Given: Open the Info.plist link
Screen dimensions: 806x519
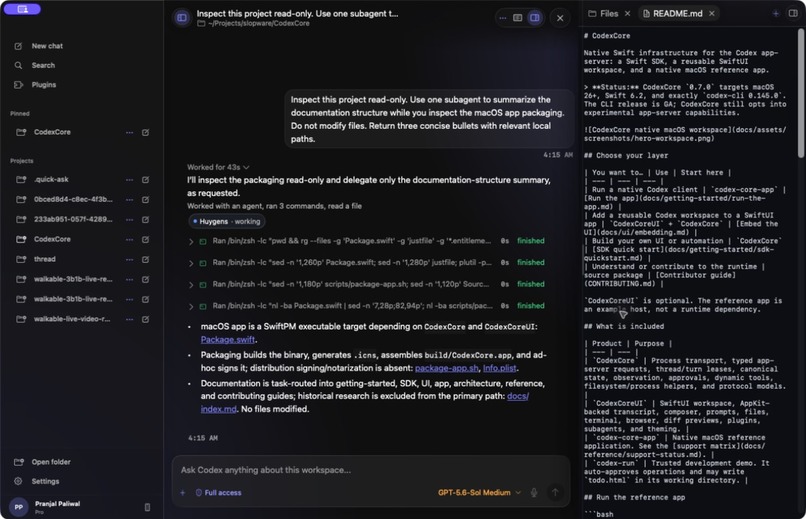Looking at the screenshot, I should tap(500, 368).
